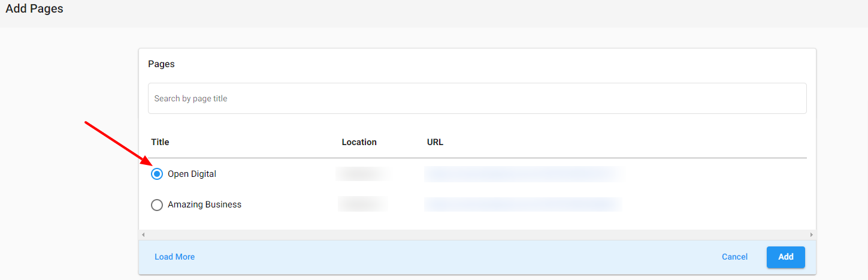This screenshot has height=280, width=868.
Task: Click the horizontal scrollbar track
Action: pyautogui.click(x=477, y=234)
